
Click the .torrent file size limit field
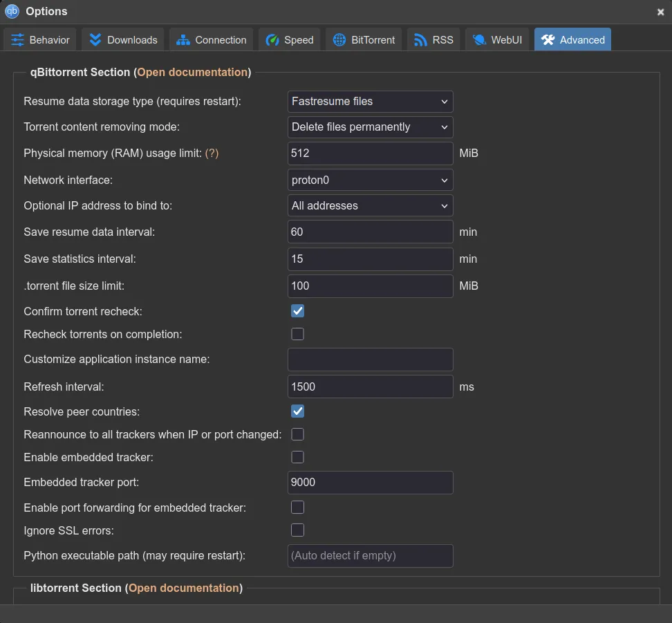point(371,286)
